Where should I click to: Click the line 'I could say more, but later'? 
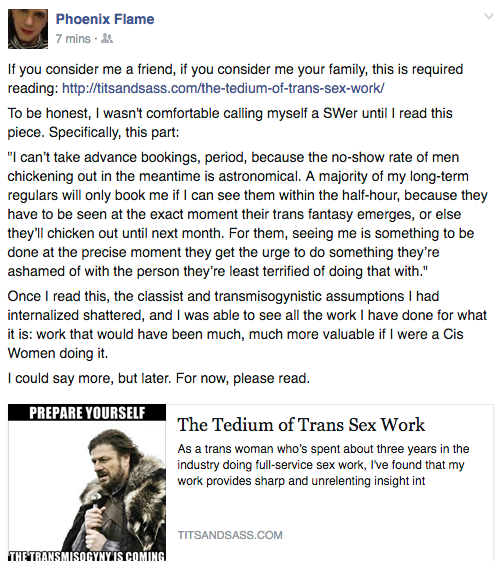click(x=159, y=378)
